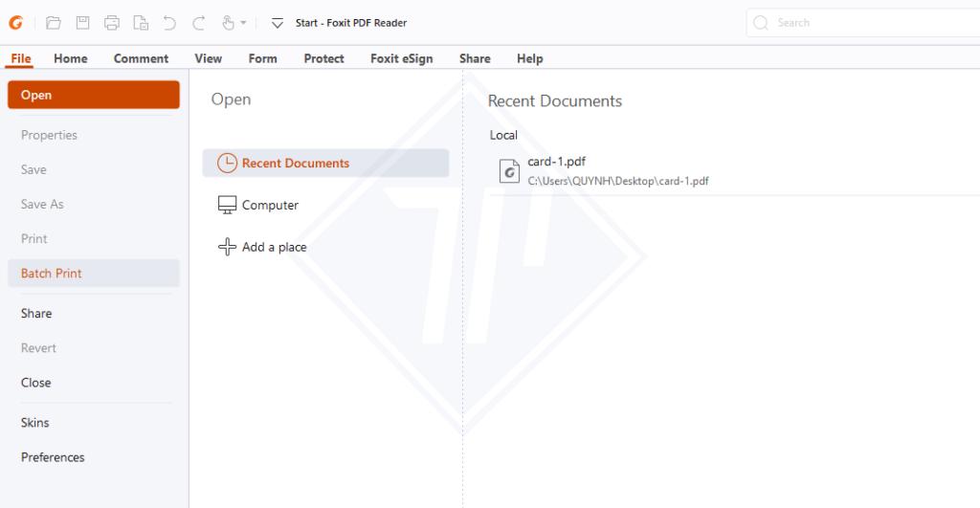Viewport: 980px width, 508px height.
Task: Expand the touch mode dropdown arrow
Action: pos(243,23)
